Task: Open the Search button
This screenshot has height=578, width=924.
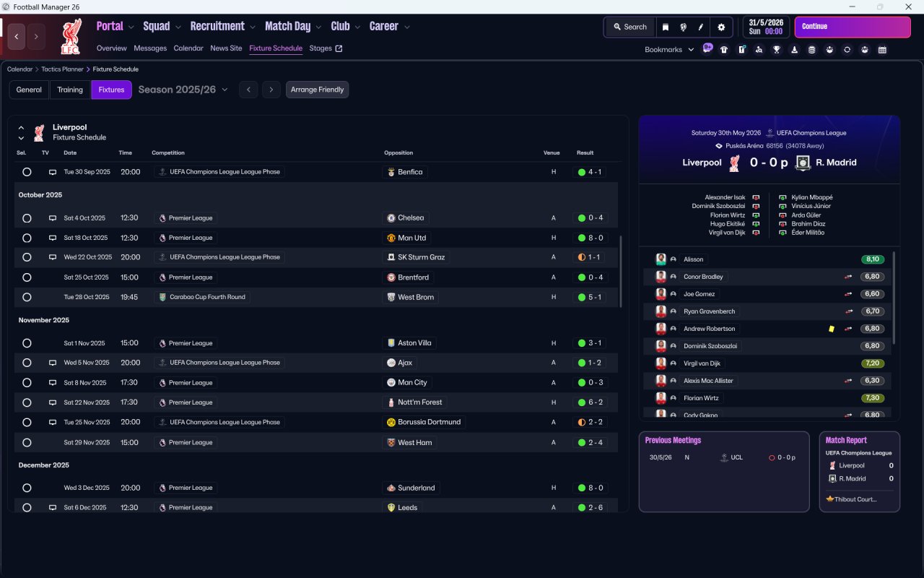Action: click(x=630, y=27)
